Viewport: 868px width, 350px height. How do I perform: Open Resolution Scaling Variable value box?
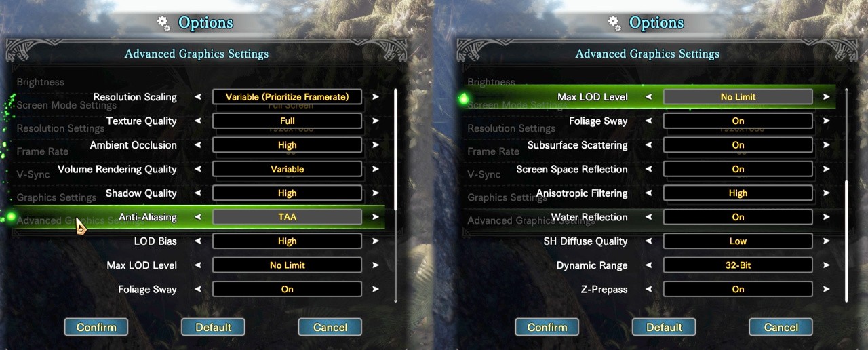coord(287,97)
